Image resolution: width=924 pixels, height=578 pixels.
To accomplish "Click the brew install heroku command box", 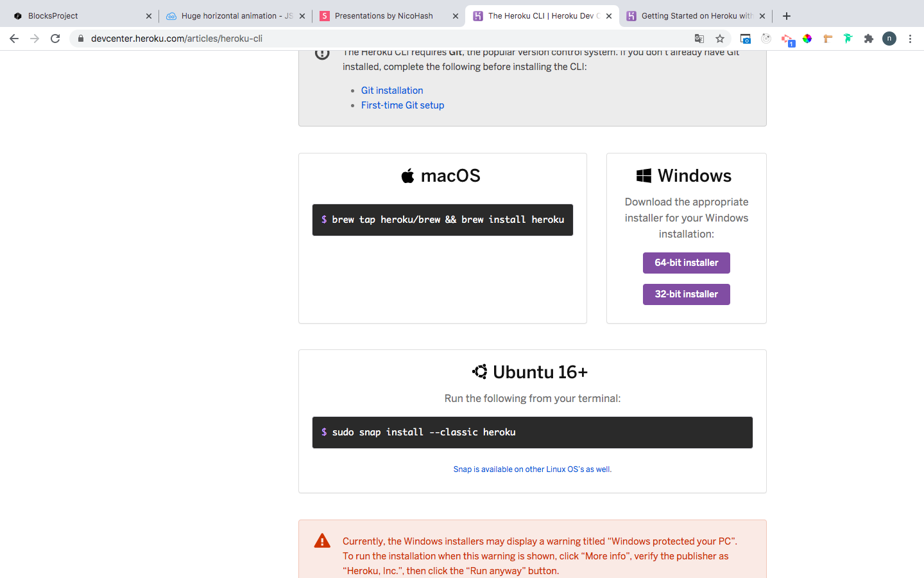I will coord(443,220).
